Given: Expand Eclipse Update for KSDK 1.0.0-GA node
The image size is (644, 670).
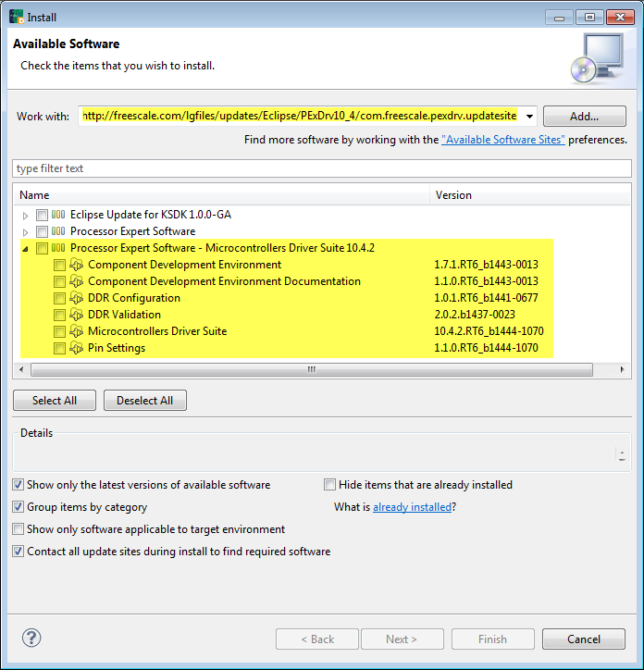Looking at the screenshot, I should pyautogui.click(x=26, y=216).
